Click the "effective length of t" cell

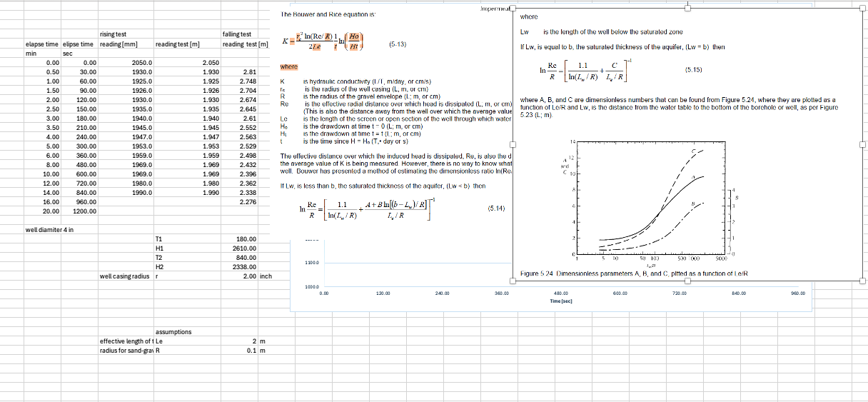tap(126, 341)
